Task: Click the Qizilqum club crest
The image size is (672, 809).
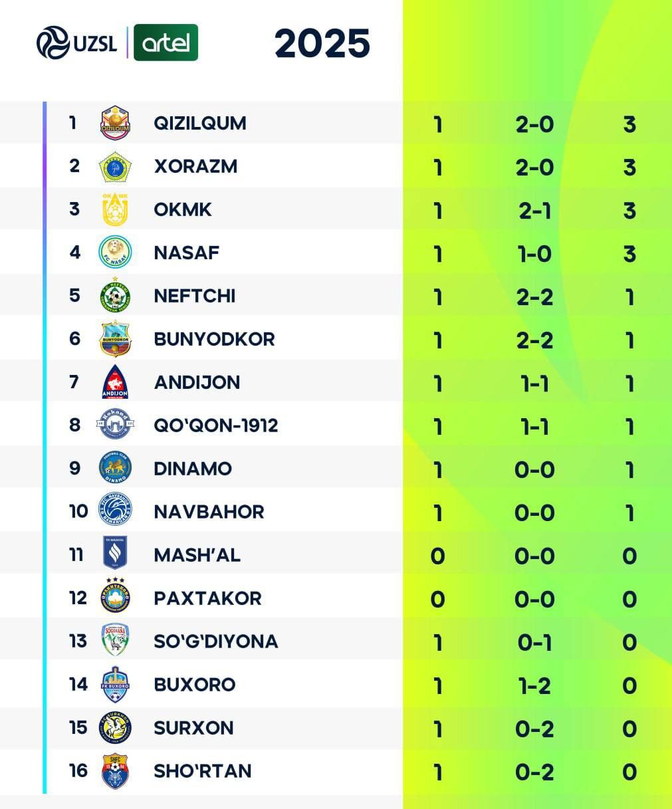Action: (115, 123)
